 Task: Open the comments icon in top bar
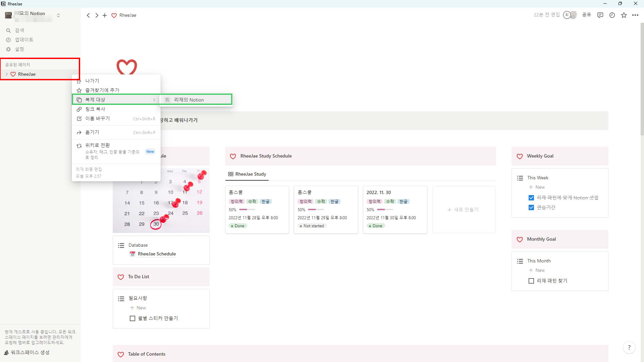pos(600,15)
